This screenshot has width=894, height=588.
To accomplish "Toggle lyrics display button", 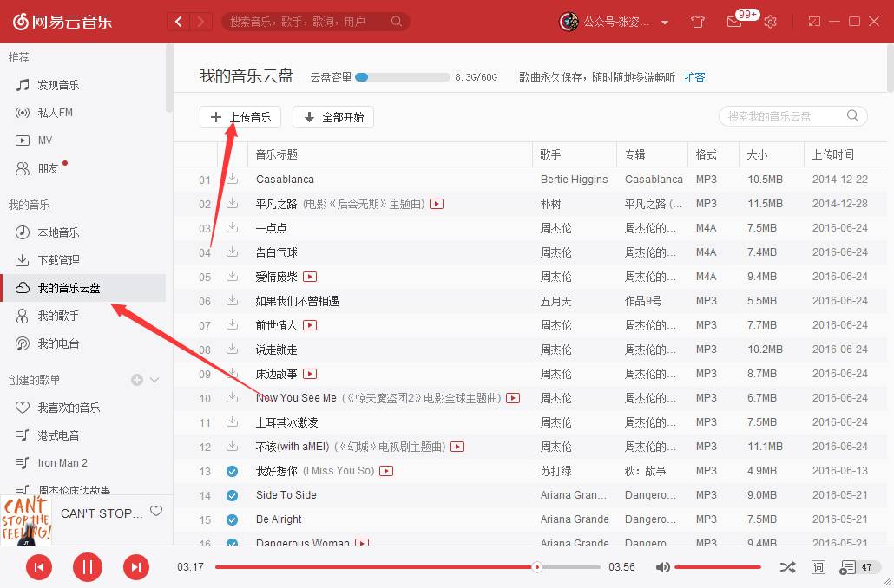I will coord(818,567).
